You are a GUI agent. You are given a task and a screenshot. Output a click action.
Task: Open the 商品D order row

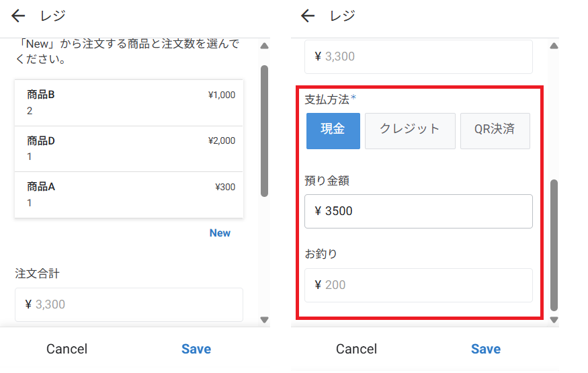click(128, 149)
